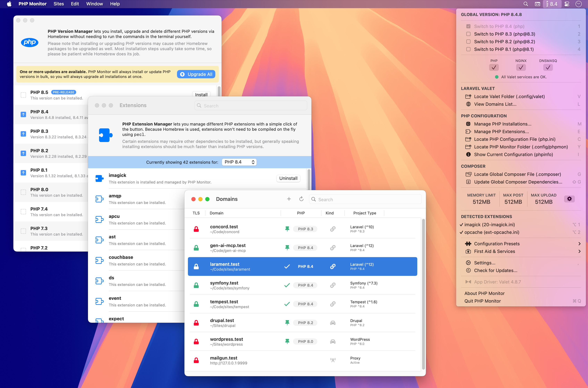Add a new domain with the plus icon
This screenshot has width=588, height=388.
coord(289,199)
